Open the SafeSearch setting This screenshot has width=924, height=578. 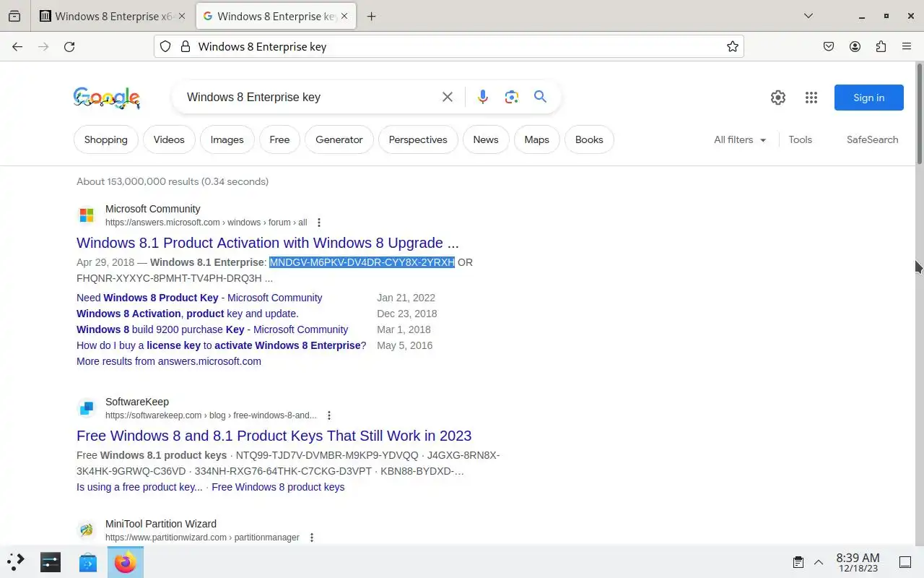pyautogui.click(x=872, y=139)
